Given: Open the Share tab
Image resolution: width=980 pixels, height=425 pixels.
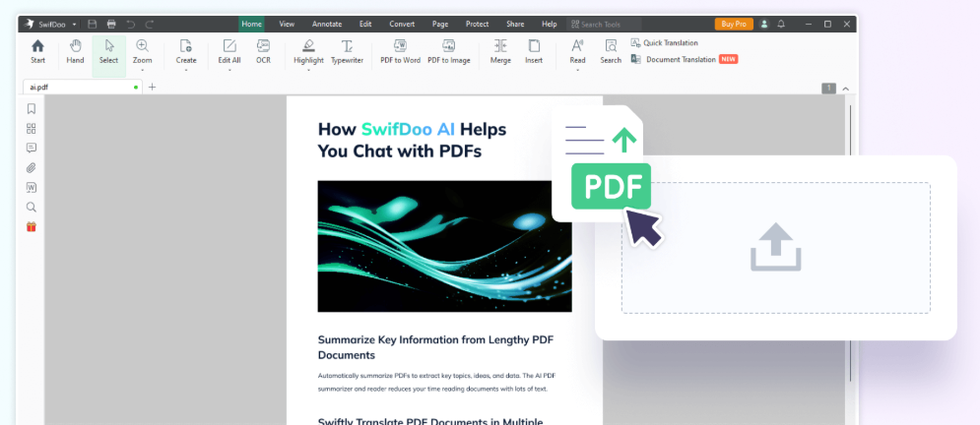Looking at the screenshot, I should coord(515,25).
